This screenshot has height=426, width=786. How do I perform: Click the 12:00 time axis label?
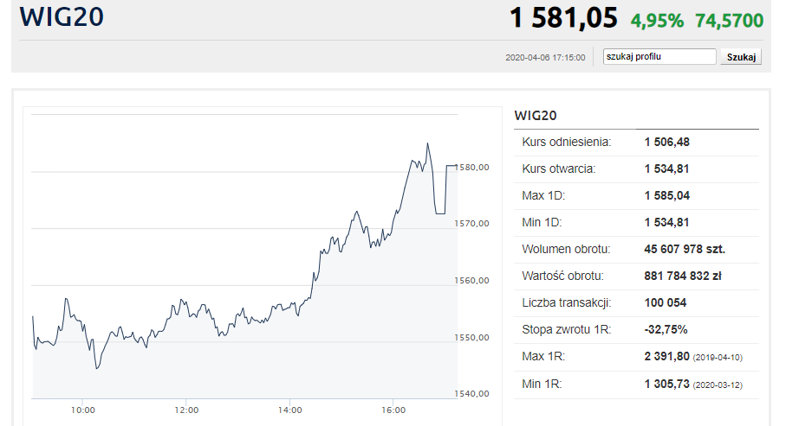tap(186, 410)
